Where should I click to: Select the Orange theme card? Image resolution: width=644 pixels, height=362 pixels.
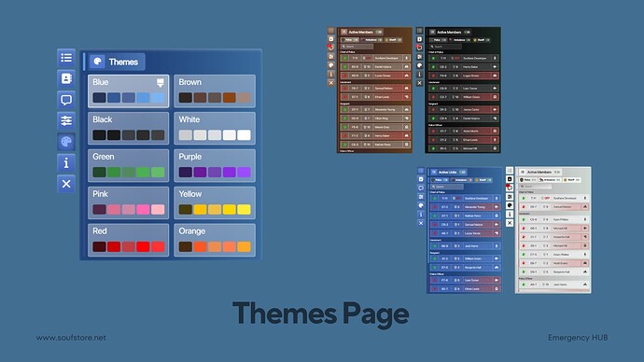(215, 240)
